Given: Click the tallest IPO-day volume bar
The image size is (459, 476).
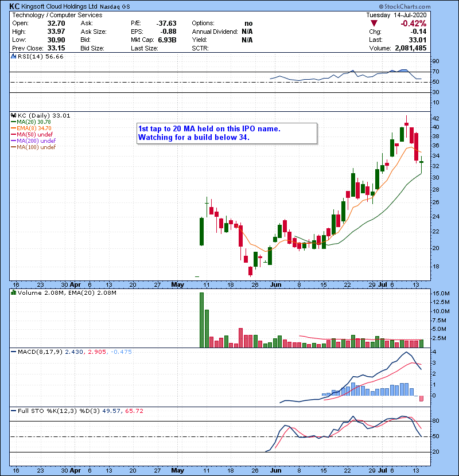Looking at the screenshot, I should click(x=202, y=320).
